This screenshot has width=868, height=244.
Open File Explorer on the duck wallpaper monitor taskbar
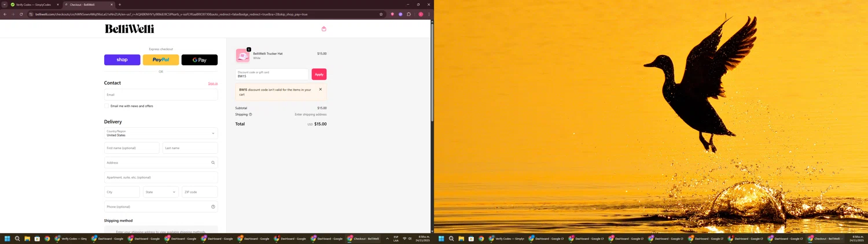[x=461, y=238]
